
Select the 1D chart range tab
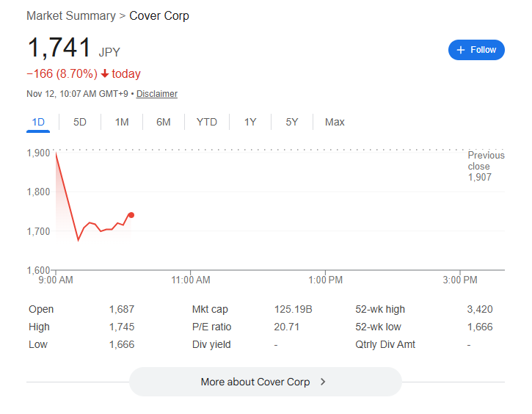pos(38,122)
